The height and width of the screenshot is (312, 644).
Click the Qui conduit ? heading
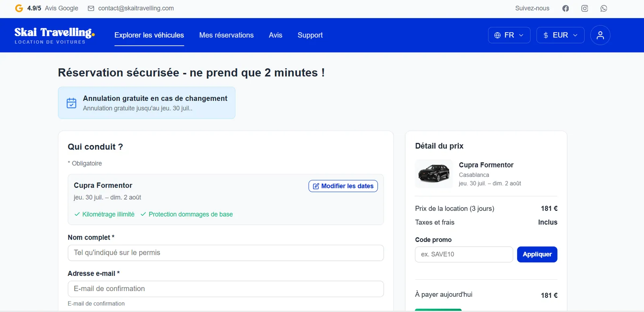tap(95, 147)
